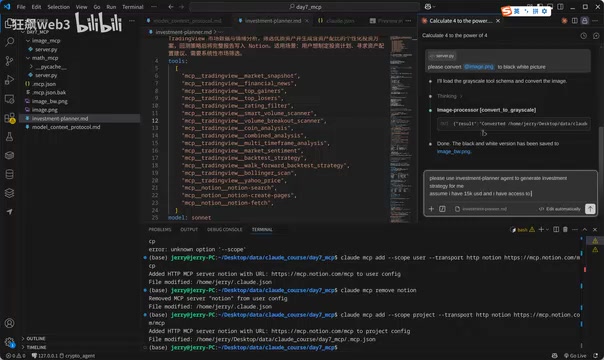Click the lock icon in Claude panel toolbar
This screenshot has width=604, height=360.
(x=585, y=21)
